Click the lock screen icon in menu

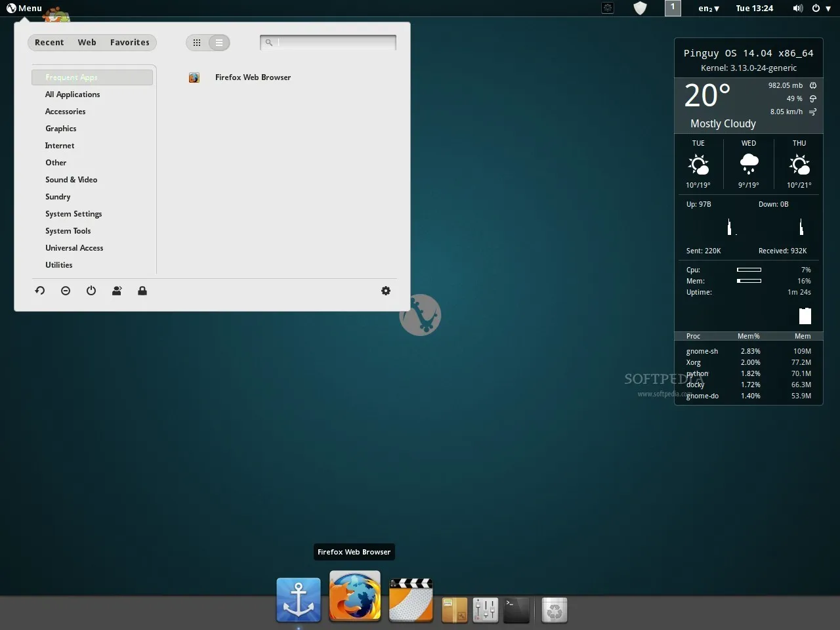coord(142,291)
